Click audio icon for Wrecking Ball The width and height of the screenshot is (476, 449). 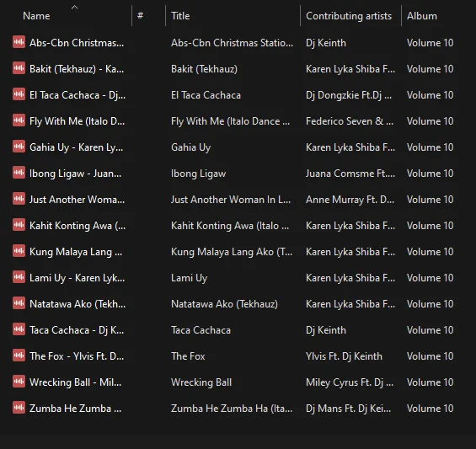click(x=19, y=382)
